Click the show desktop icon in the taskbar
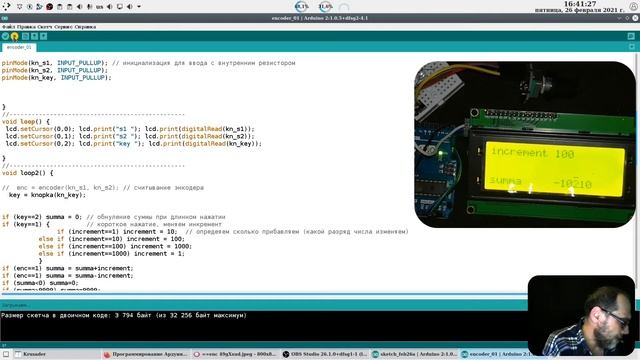The image size is (640, 360). coord(6,354)
